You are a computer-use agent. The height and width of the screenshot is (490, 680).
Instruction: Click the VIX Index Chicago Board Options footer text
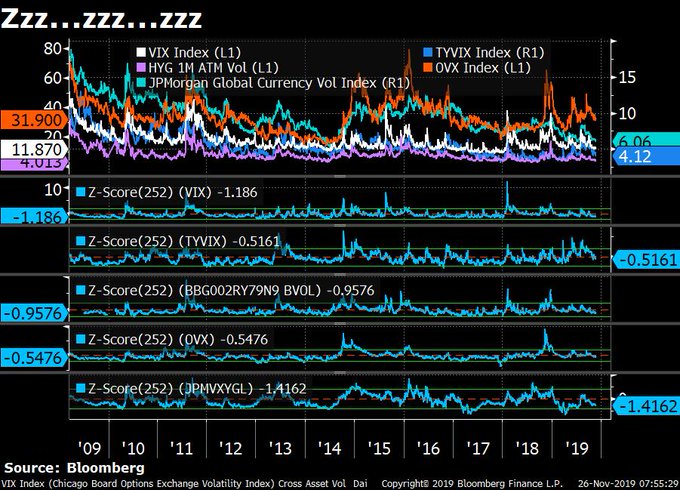(184, 483)
